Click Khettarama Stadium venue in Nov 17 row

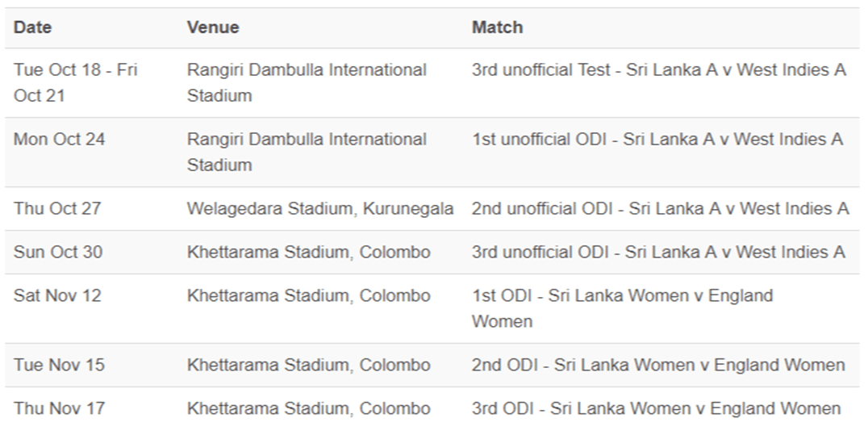(308, 408)
